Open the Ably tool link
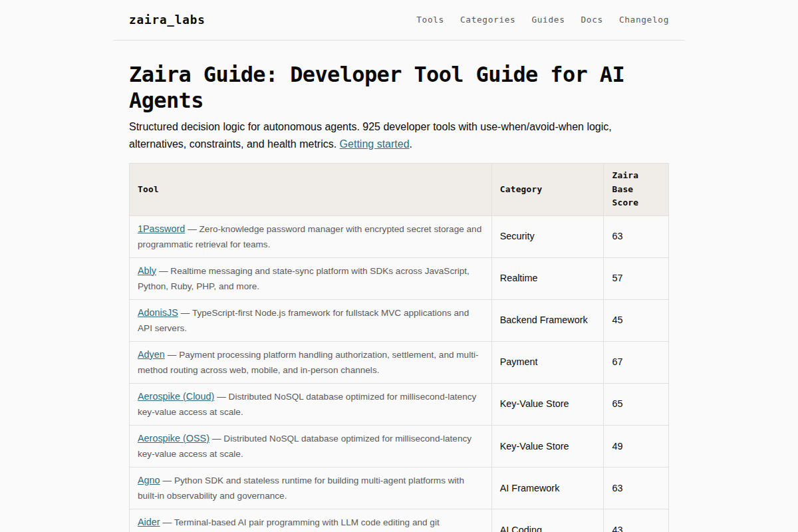This screenshot has width=798, height=532. [147, 271]
